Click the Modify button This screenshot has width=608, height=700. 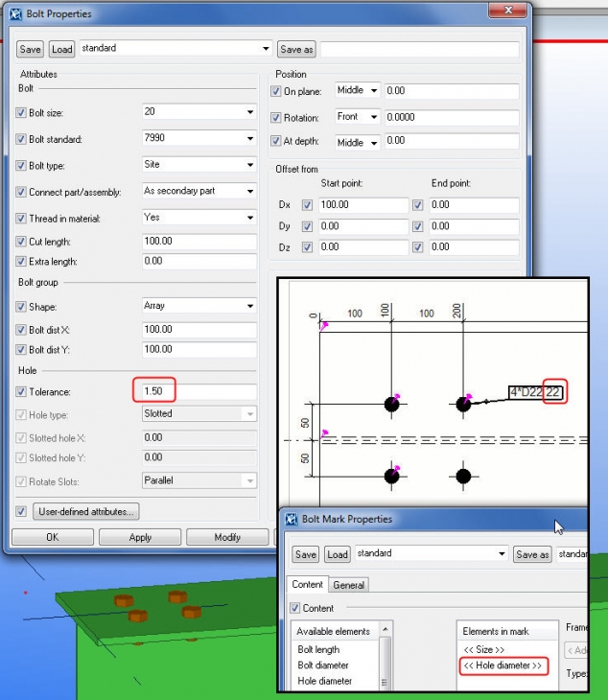(227, 537)
